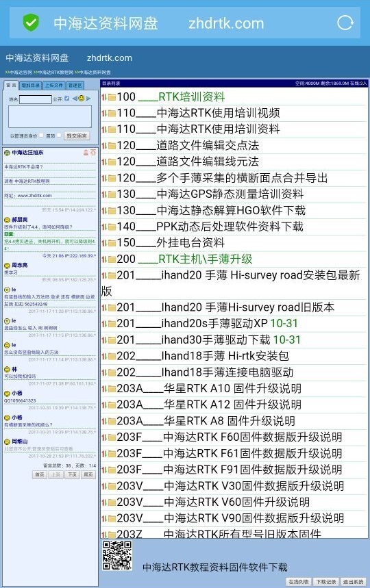Click the message author name 周念亮

point(19,265)
